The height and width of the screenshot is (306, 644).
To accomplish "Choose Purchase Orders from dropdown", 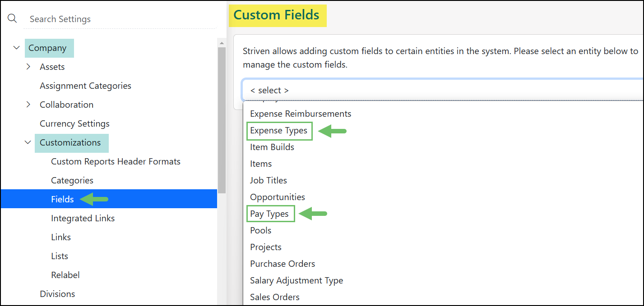I will (283, 264).
